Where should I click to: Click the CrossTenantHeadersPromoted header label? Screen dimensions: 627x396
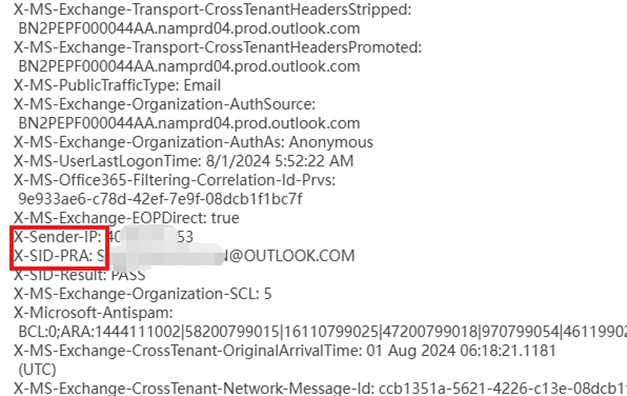click(218, 47)
